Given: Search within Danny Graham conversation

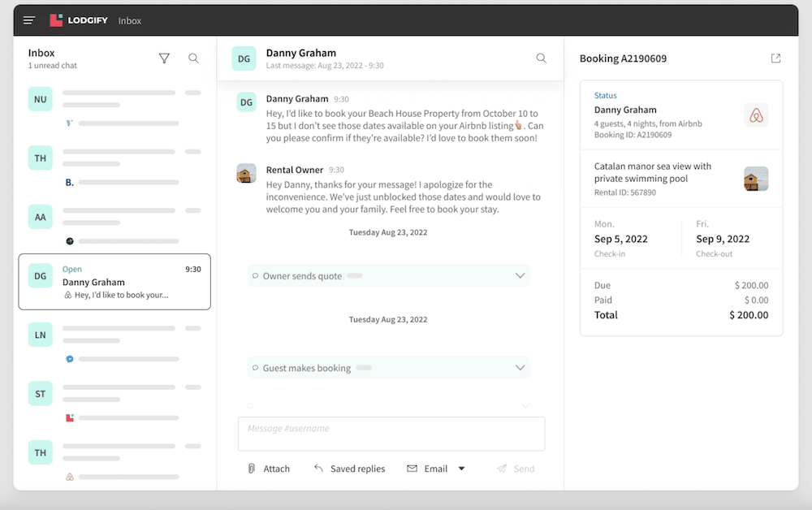Looking at the screenshot, I should tap(541, 58).
